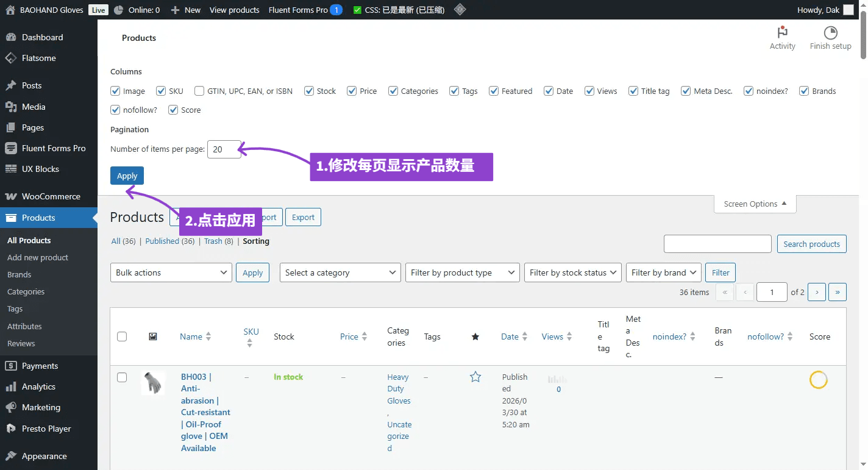Click the Home icon beside BAOHAND Gloves
The height and width of the screenshot is (470, 868).
(x=10, y=10)
